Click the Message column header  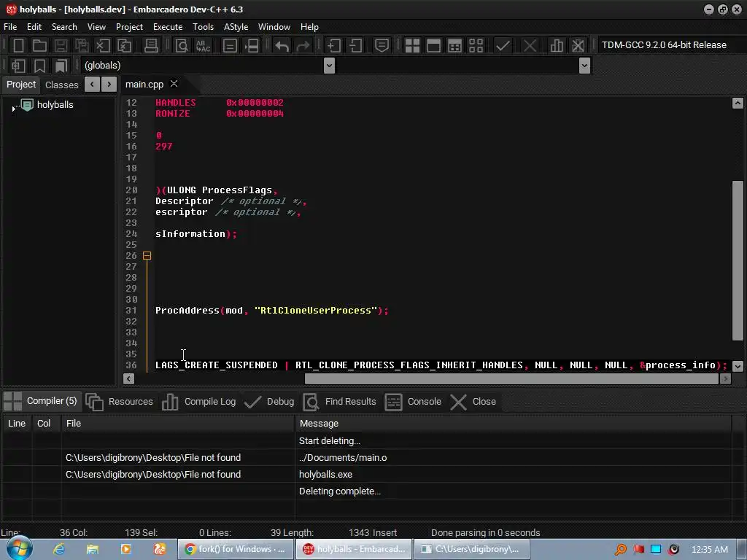click(513, 424)
